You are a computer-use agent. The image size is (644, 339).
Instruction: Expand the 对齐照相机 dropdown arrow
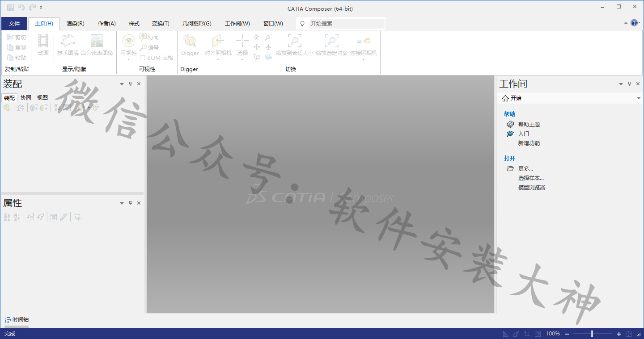click(218, 59)
